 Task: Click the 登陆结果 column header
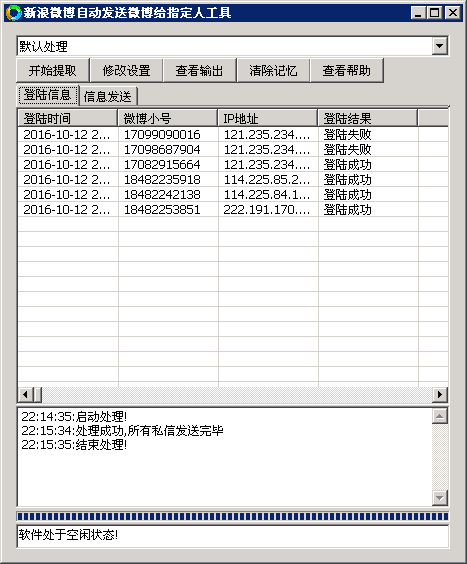tap(368, 118)
